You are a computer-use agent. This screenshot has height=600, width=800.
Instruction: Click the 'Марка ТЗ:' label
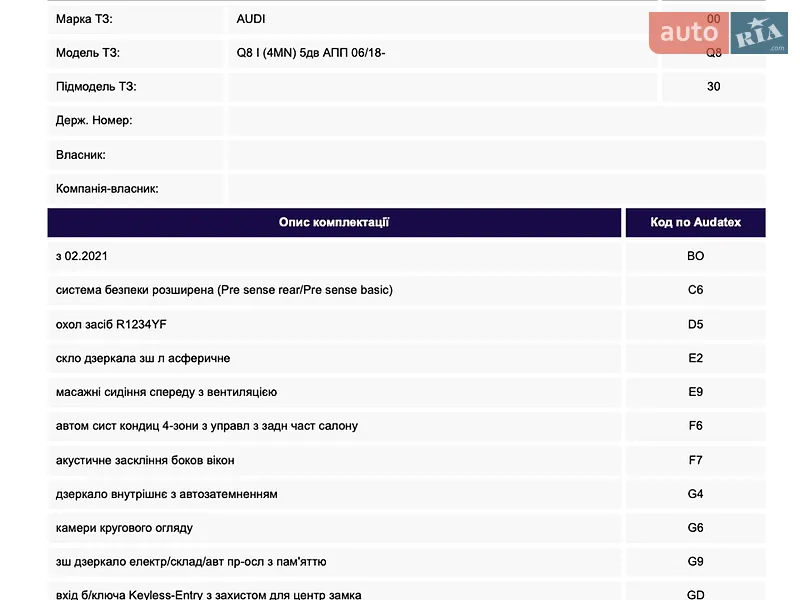point(84,19)
